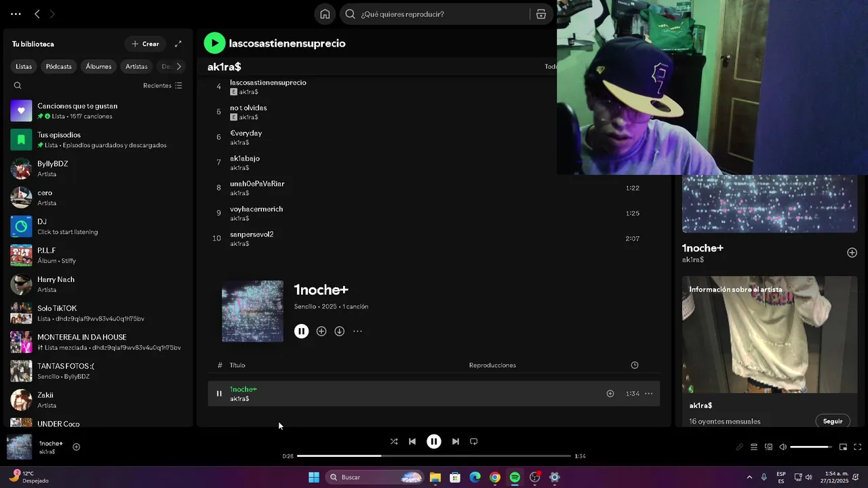Open the miniplayer

pyautogui.click(x=843, y=447)
